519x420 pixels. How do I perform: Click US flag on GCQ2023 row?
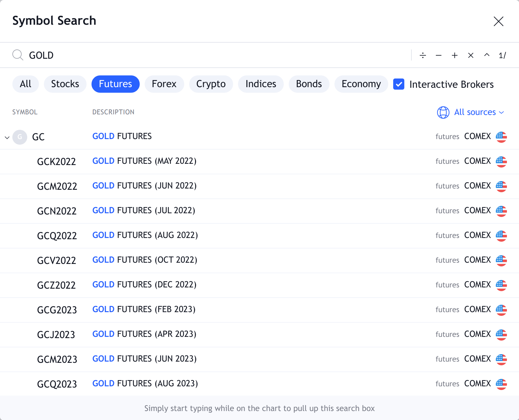click(501, 384)
